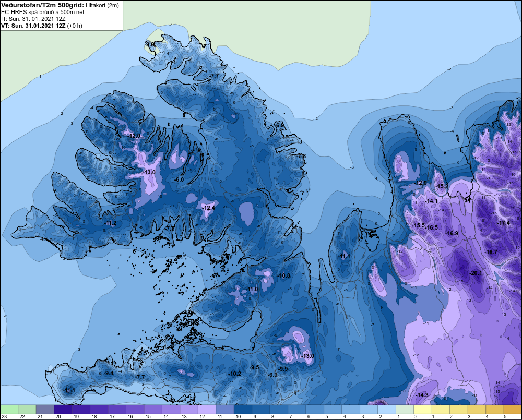Click the -3.6 temperature label

[x=150, y=44]
